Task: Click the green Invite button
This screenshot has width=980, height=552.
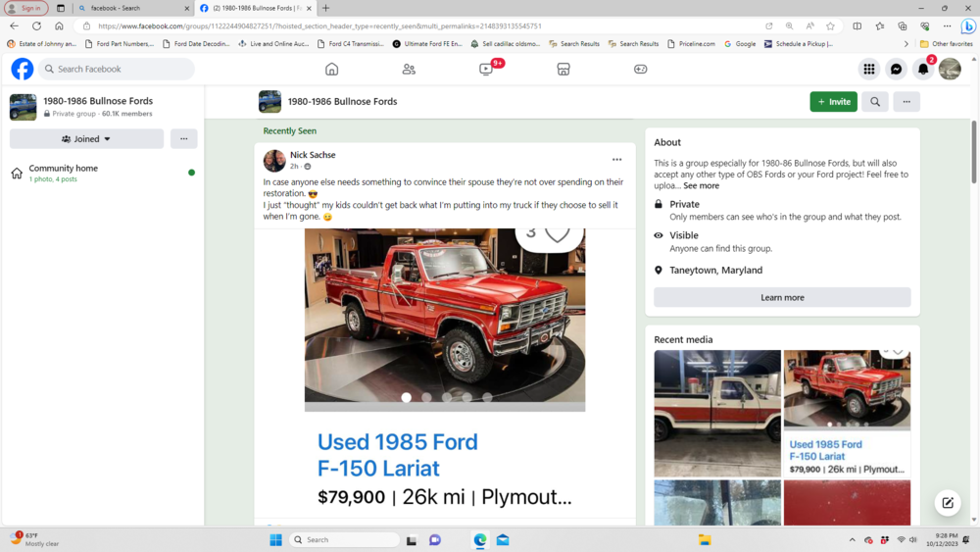Action: coord(833,101)
